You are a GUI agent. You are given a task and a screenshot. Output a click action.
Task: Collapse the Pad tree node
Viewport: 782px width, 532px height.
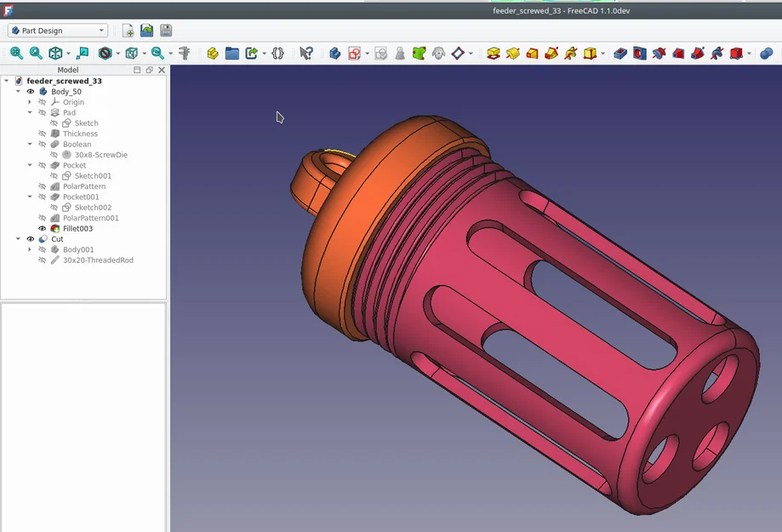[30, 112]
